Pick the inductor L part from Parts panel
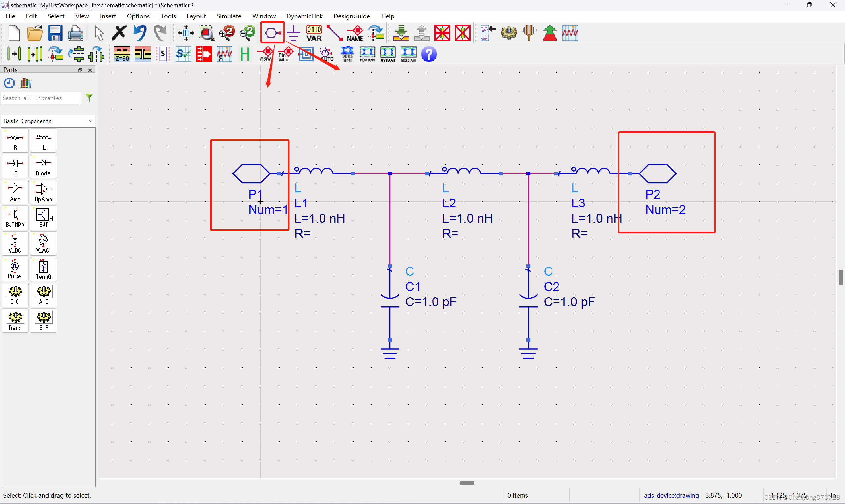 (x=44, y=140)
